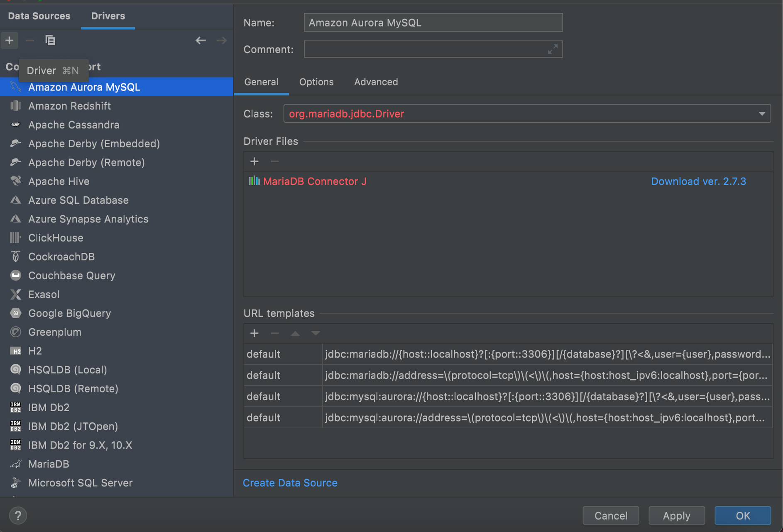Expand the Comment field editor

pyautogui.click(x=552, y=49)
